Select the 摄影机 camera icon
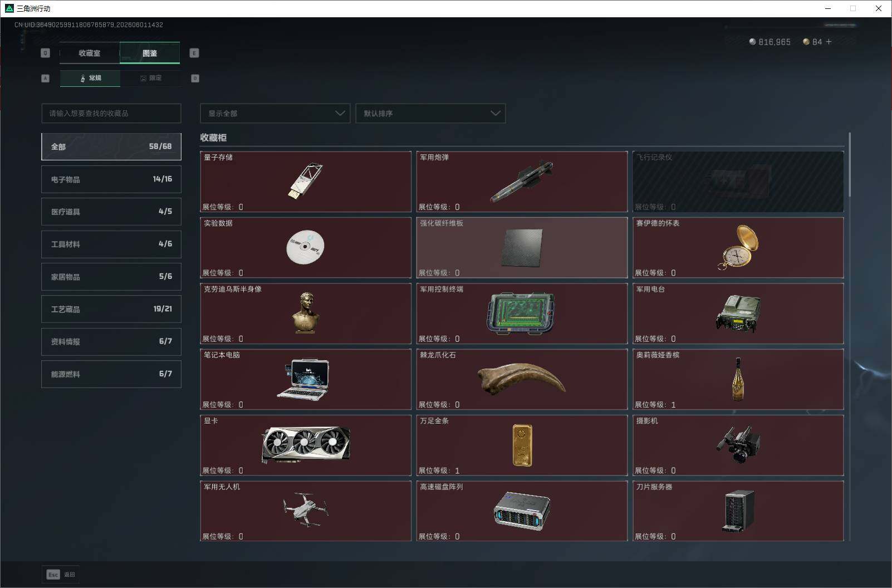Screen dimensions: 892x588 pyautogui.click(x=738, y=444)
